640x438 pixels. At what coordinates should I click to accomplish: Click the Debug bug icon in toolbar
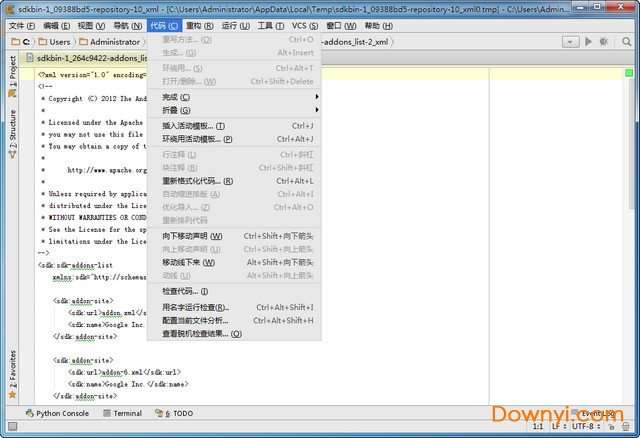[604, 41]
